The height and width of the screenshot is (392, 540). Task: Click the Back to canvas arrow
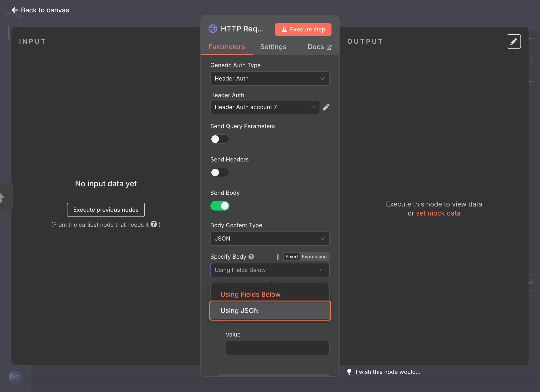pos(15,10)
